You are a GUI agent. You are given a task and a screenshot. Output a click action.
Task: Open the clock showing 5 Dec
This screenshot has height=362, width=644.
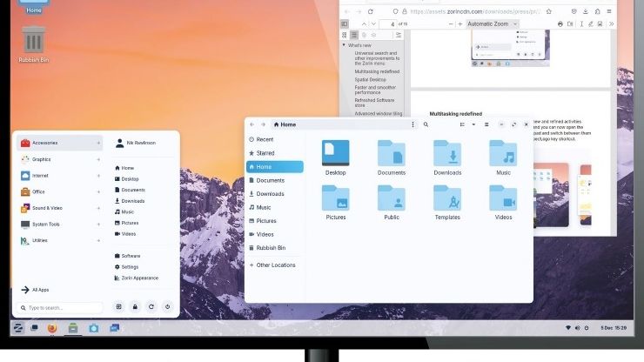(614, 328)
